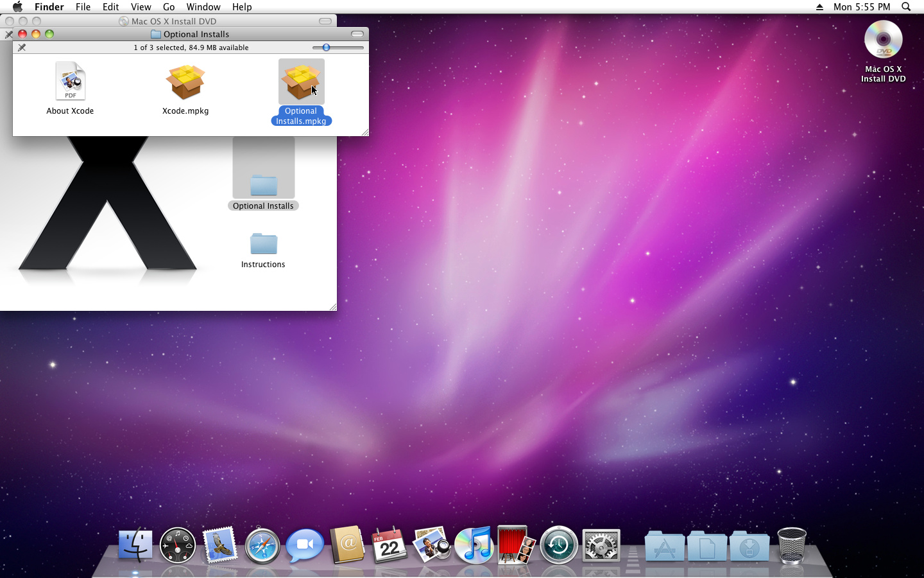924x578 pixels.
Task: Select the About Xcode PDF file
Action: (x=70, y=82)
